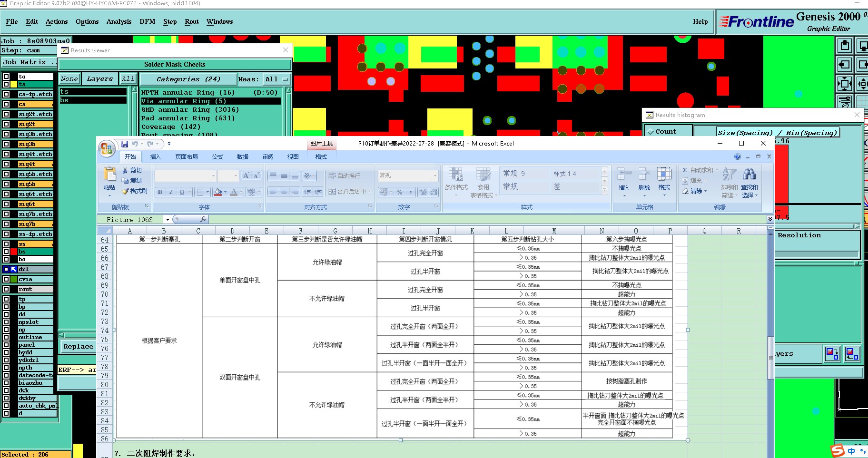Click the Format cells (格式) icon
Screen dimensions: 868x458
[664, 174]
